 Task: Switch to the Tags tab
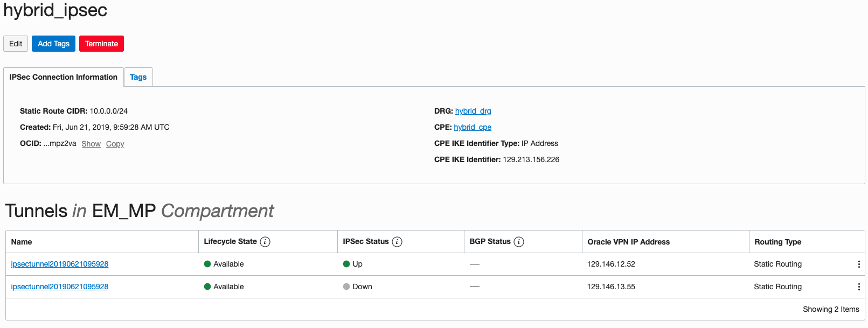coord(138,77)
